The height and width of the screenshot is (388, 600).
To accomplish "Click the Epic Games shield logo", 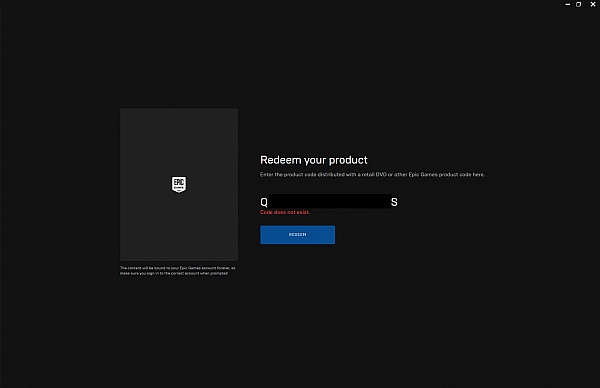I will pyautogui.click(x=179, y=184).
